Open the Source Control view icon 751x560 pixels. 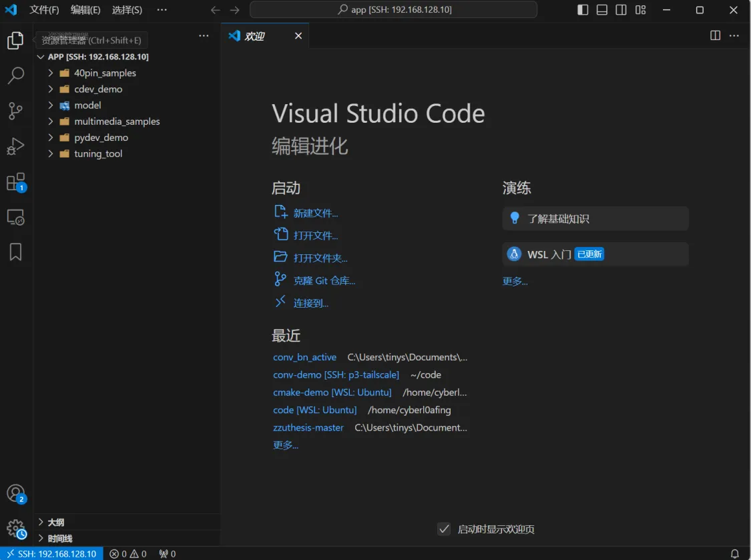click(15, 111)
